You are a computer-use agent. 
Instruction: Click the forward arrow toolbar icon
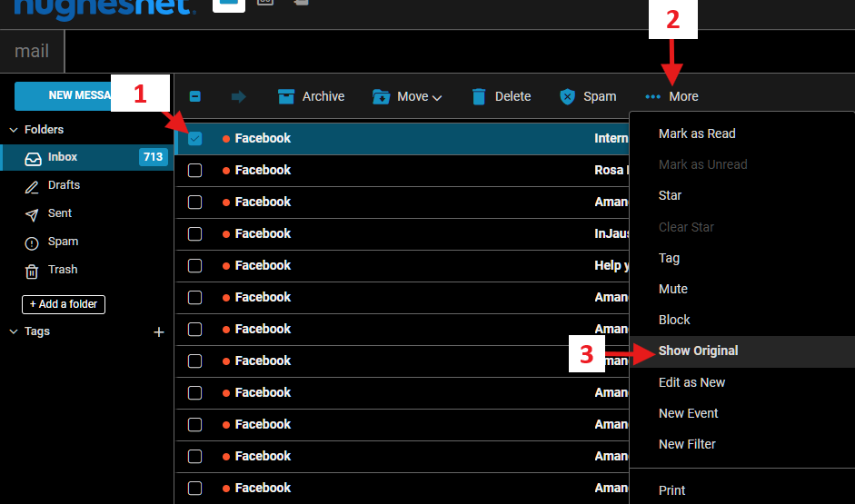tap(238, 96)
